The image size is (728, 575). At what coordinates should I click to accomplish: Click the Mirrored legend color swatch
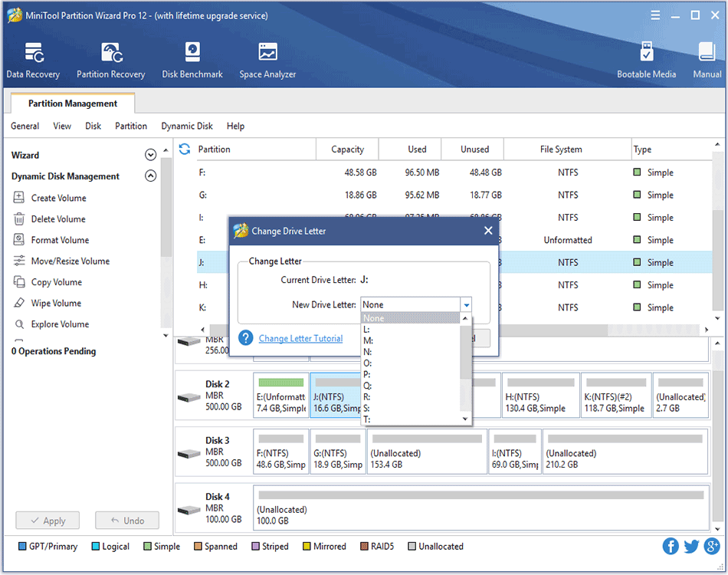pyautogui.click(x=307, y=546)
